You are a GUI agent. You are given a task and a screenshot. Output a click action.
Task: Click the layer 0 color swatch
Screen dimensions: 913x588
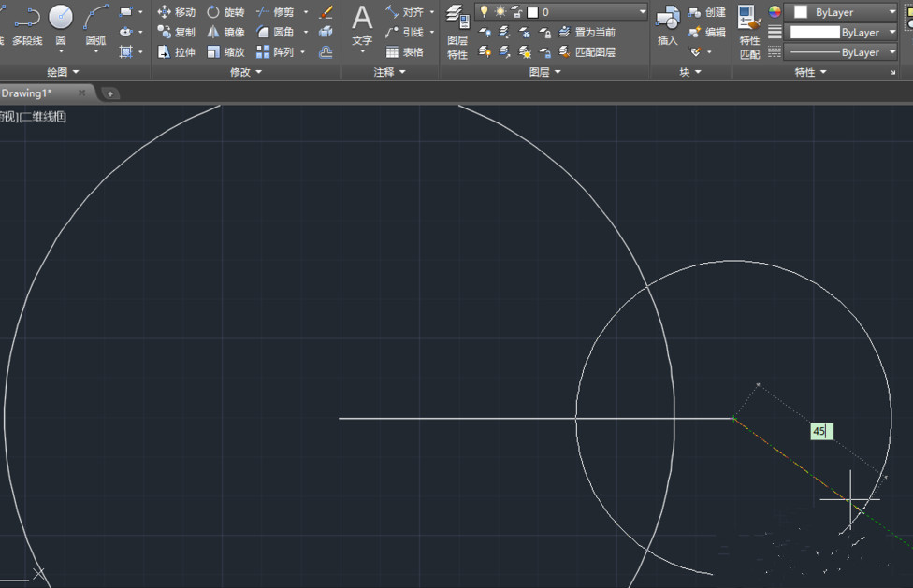pos(532,12)
